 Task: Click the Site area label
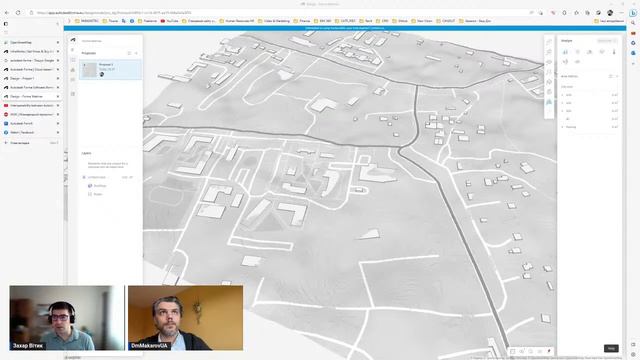tap(567, 87)
